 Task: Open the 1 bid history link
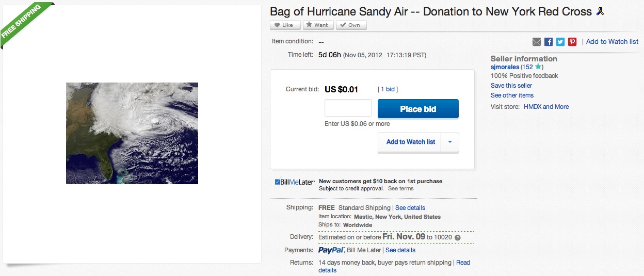coord(388,89)
